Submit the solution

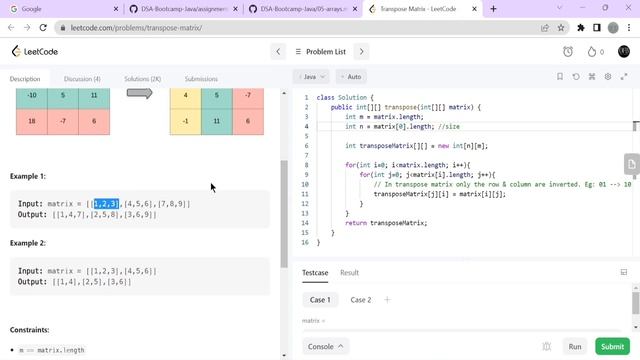(x=612, y=347)
